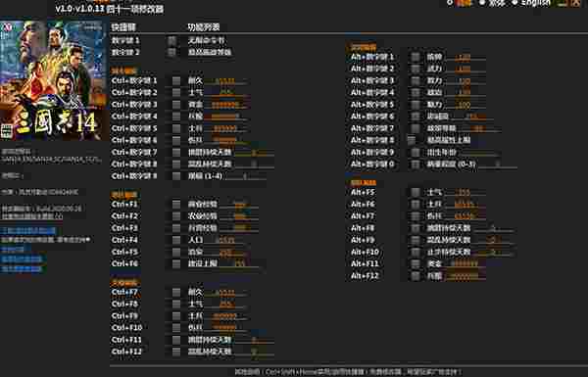
Task: Enable the Alt+F5 morale cheat switch
Action: click(416, 192)
